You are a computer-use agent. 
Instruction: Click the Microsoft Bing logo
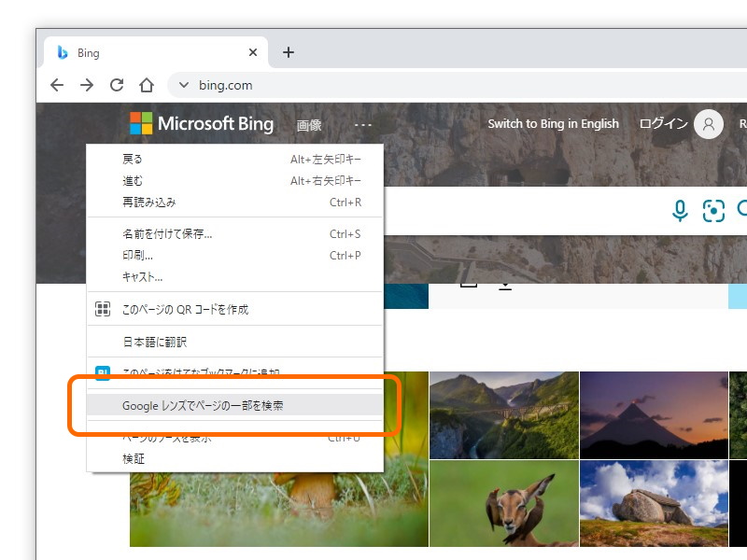pos(201,123)
